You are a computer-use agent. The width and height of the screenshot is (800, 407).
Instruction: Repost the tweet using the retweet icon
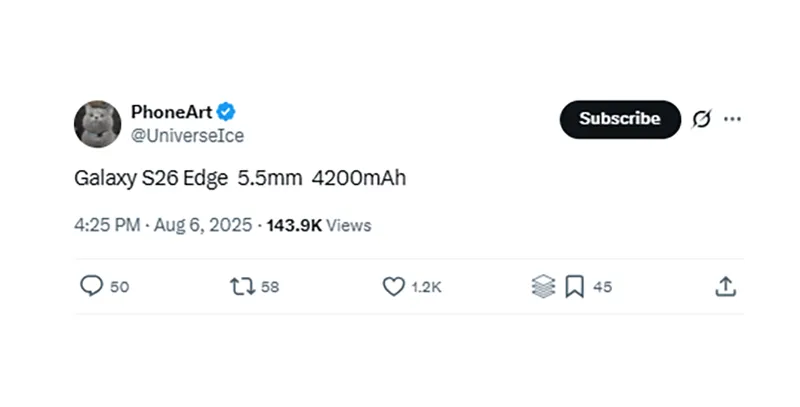click(241, 286)
